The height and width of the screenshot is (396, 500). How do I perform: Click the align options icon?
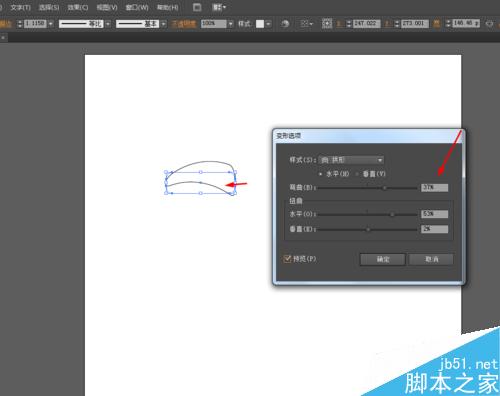(307, 24)
